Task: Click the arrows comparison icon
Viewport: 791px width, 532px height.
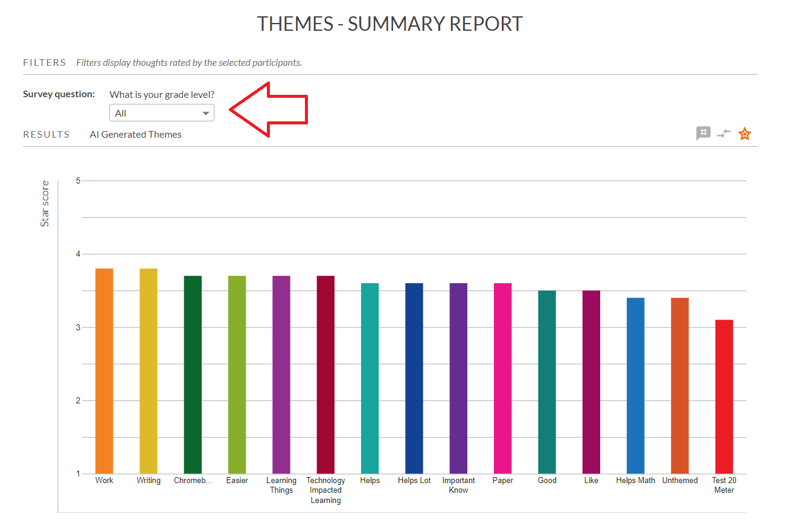Action: coord(724,133)
